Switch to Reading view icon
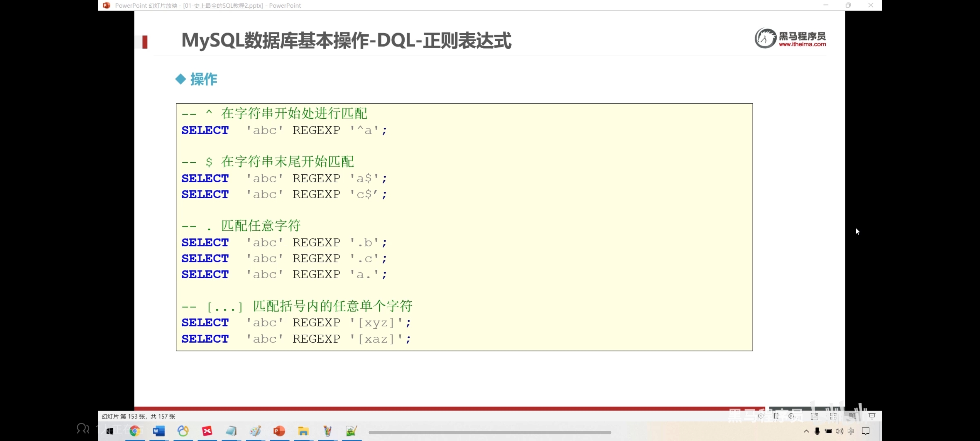 tap(853, 416)
